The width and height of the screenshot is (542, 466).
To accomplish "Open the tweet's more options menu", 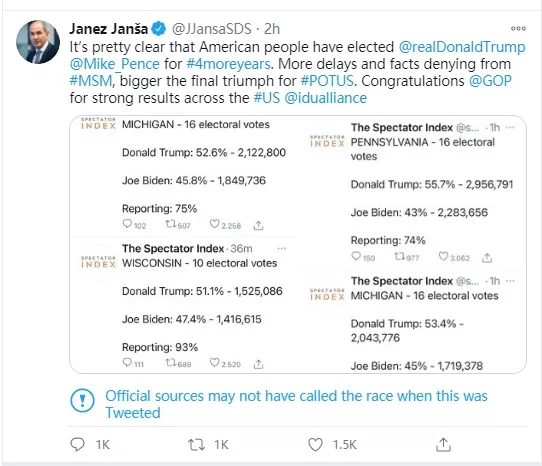I will coord(518,28).
